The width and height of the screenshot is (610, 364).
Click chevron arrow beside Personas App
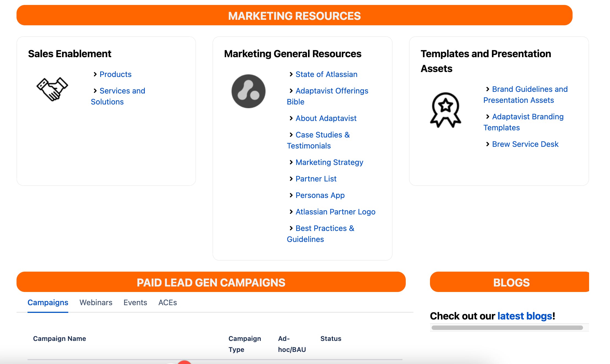[x=291, y=195]
